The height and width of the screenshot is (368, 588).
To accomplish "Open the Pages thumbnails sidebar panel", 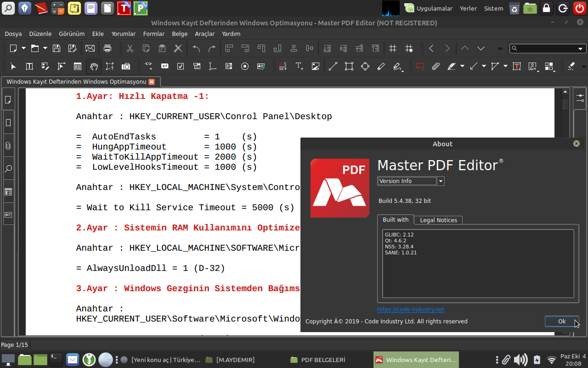I will point(8,100).
